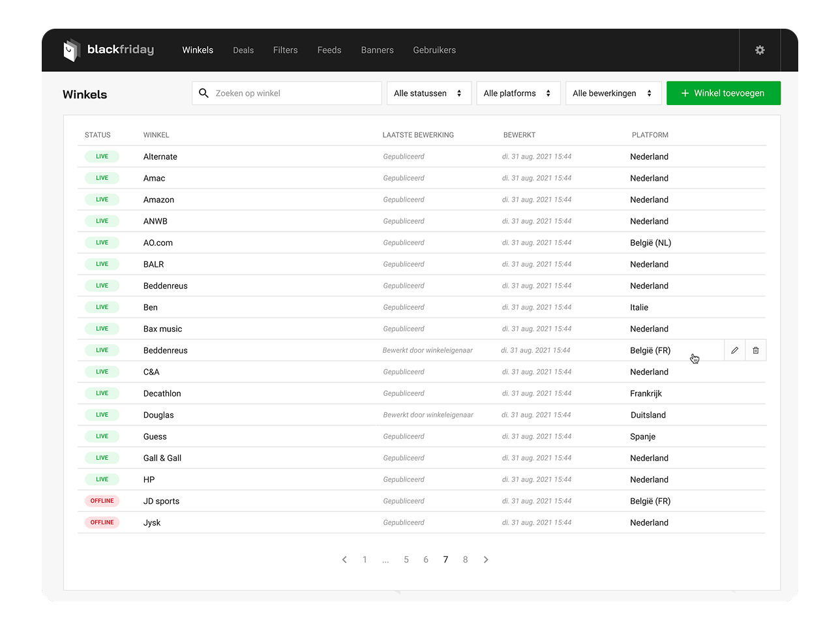Select the Bax music store name

(162, 329)
